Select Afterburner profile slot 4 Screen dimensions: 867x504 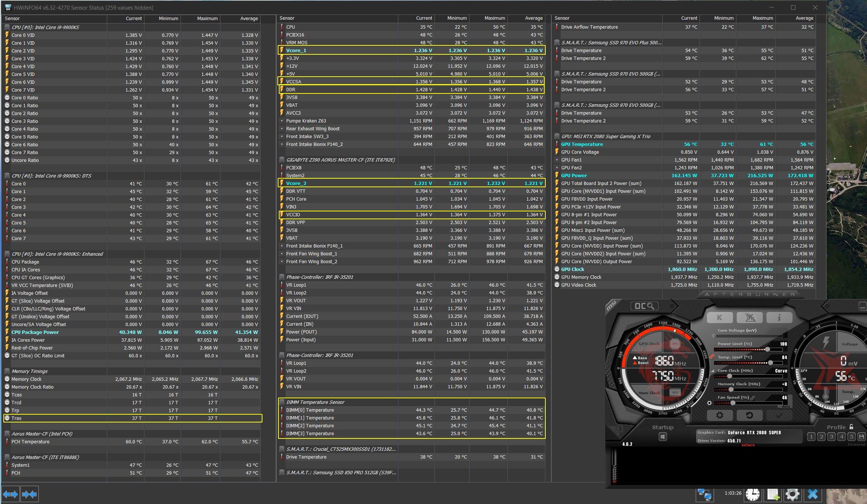point(841,437)
